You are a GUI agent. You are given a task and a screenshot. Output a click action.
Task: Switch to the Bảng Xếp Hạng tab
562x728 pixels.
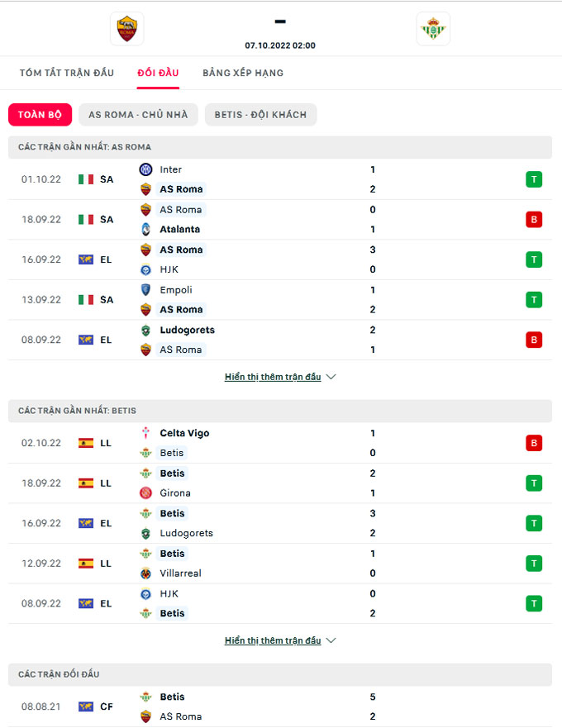point(243,73)
